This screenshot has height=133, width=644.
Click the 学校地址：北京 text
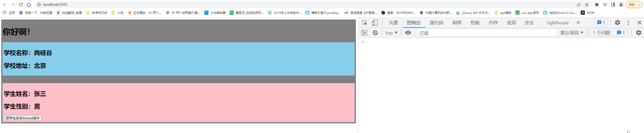[x=25, y=66]
